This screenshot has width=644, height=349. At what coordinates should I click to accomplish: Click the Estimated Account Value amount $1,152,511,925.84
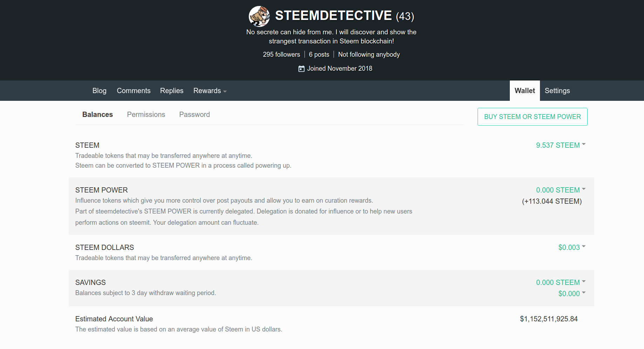pos(549,319)
